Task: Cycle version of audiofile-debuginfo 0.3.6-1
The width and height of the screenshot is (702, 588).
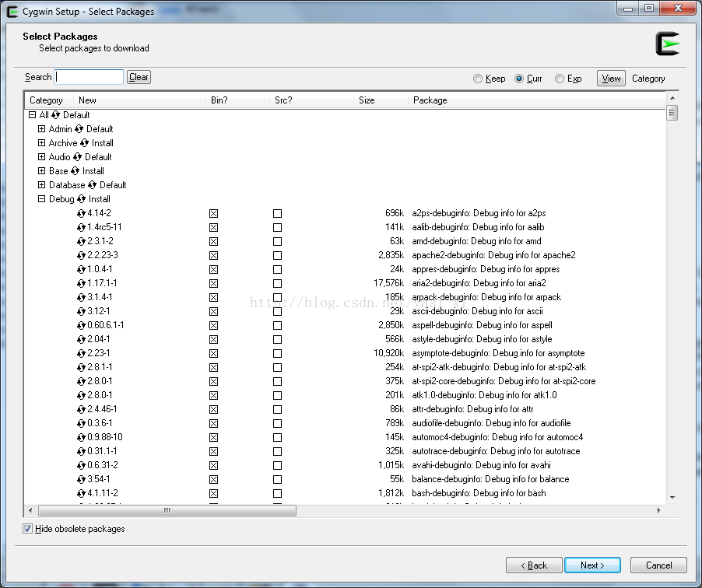Action: pyautogui.click(x=81, y=423)
